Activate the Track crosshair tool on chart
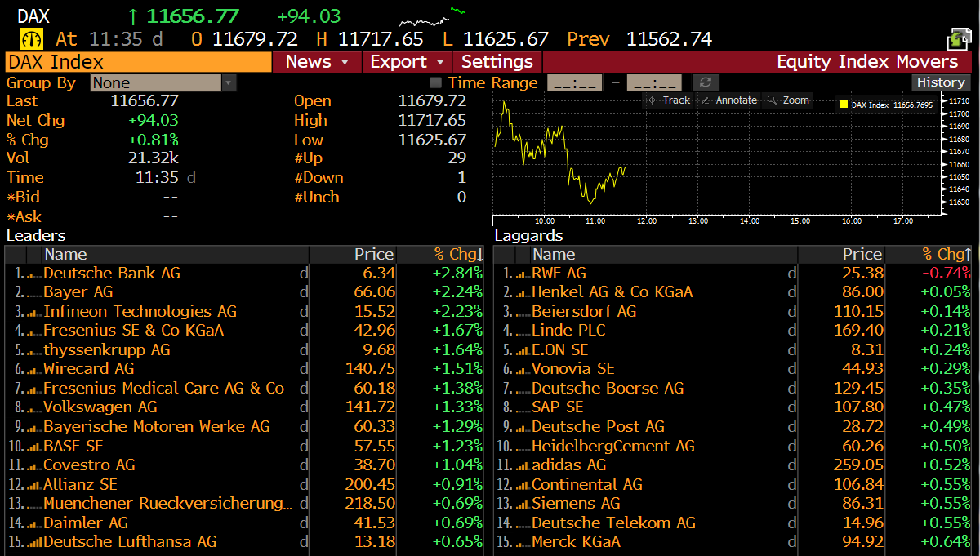 coord(668,100)
